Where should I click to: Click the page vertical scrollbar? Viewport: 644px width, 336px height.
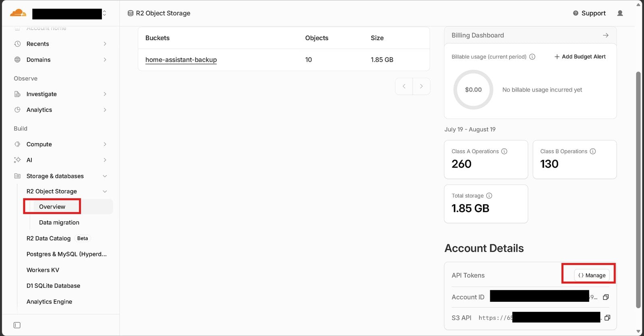[638, 190]
